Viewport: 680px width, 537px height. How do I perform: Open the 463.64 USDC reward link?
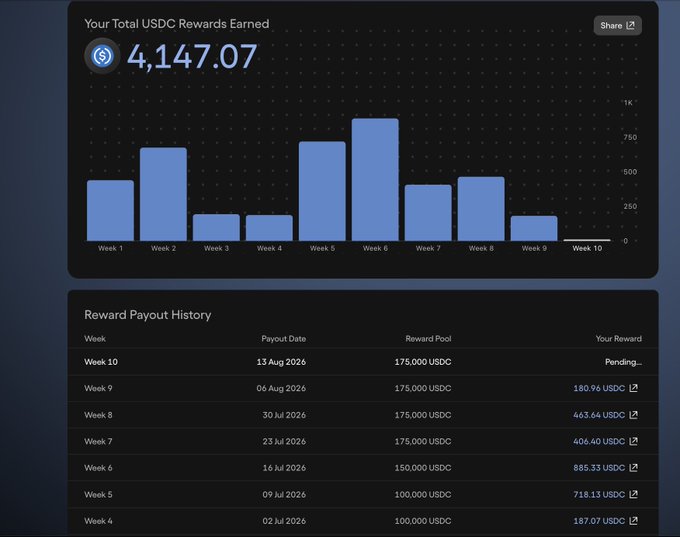599,415
